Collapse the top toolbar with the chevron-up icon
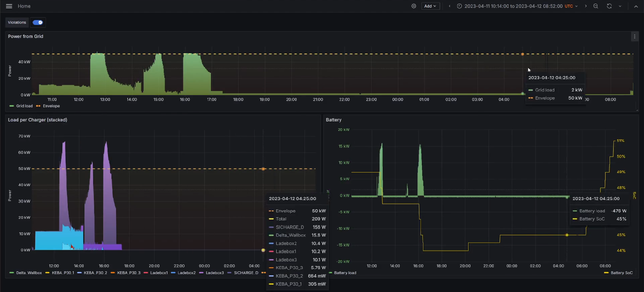 636,6
